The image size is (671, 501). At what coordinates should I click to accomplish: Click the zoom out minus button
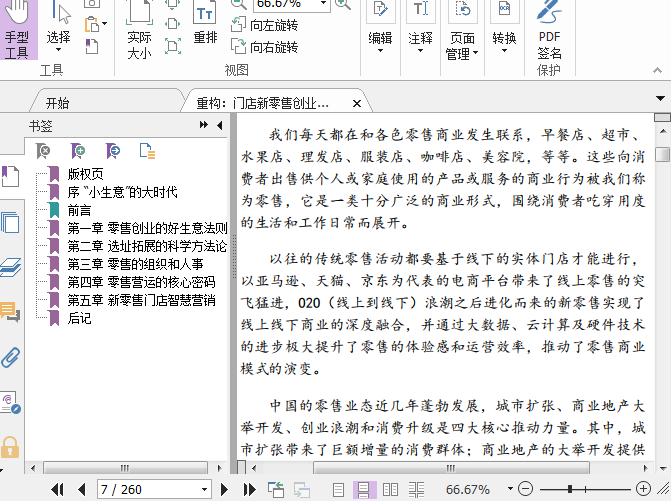pyautogui.click(x=525, y=489)
